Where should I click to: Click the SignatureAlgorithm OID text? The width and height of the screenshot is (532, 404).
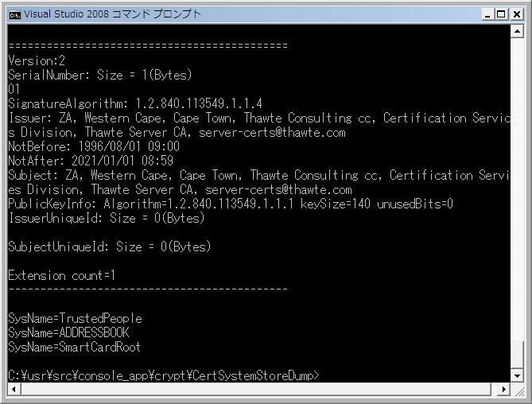(199, 103)
